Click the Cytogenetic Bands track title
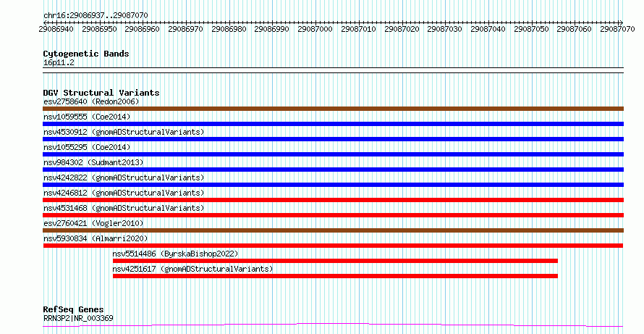This screenshot has height=334, width=644. (86, 54)
